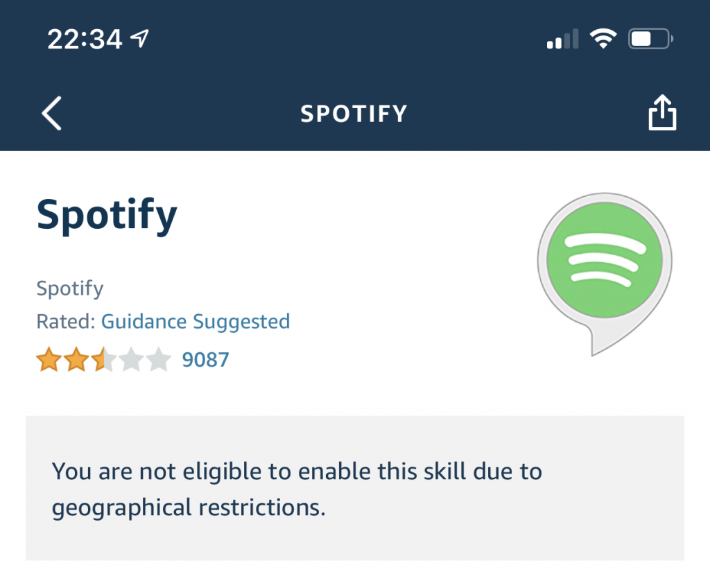Screen dimensions: 710x588
Task: Tap the SPOTIFY title in the navigation bar
Action: coord(354,114)
